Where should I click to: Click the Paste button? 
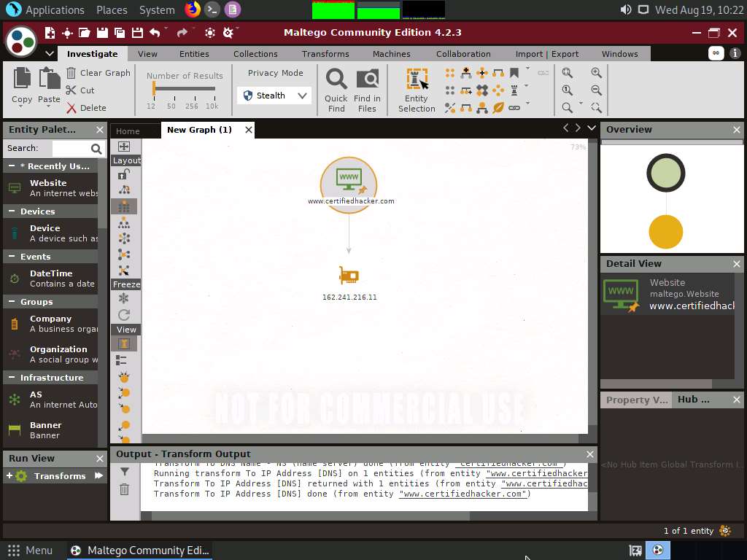pyautogui.click(x=49, y=85)
